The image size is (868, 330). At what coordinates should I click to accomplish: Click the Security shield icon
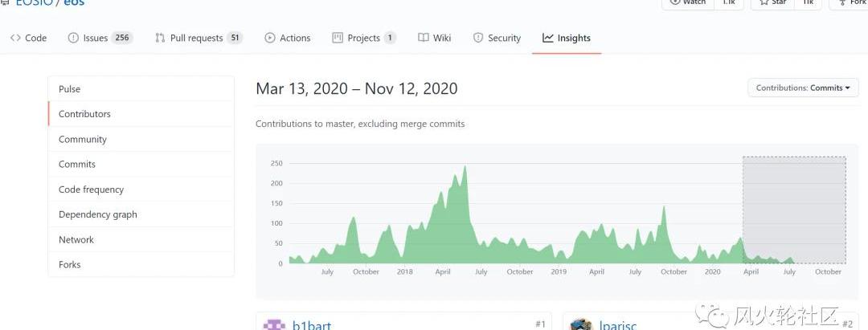click(478, 38)
